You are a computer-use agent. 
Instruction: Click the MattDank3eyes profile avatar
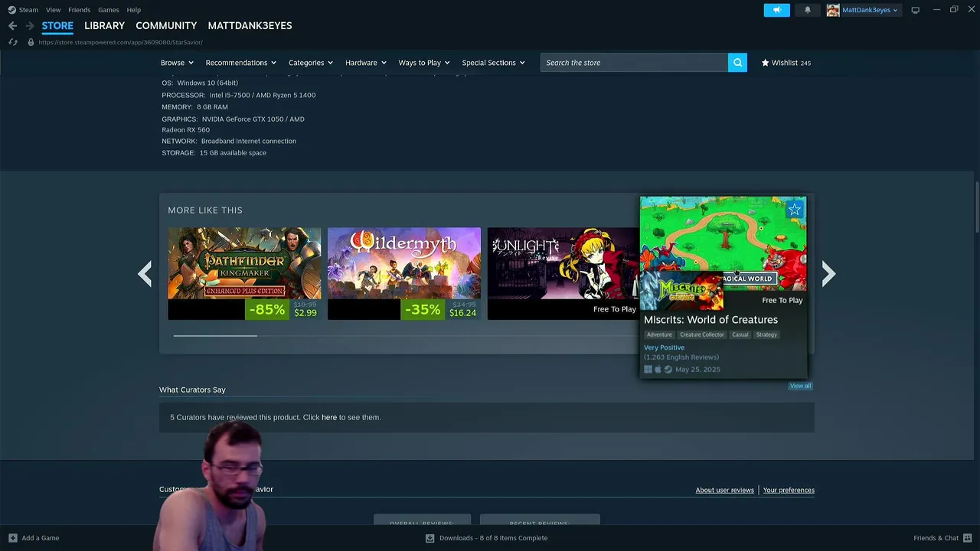(833, 10)
